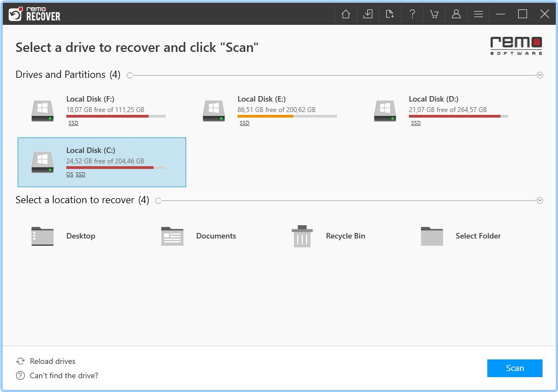Click "24,52 GB free of 204,46 GB" text

point(106,161)
